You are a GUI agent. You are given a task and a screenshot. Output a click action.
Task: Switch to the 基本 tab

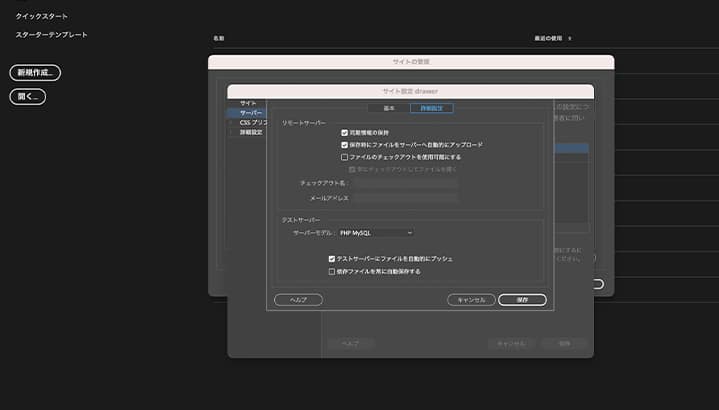coord(388,108)
